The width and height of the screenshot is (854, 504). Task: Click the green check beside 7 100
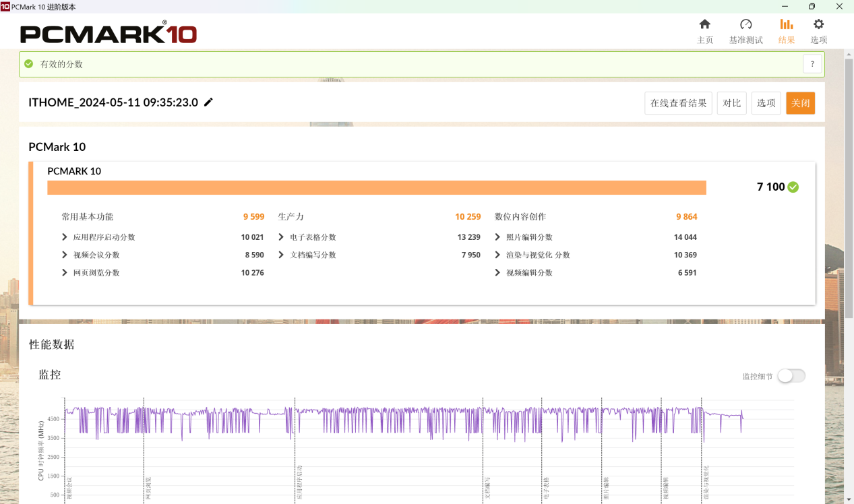point(793,187)
